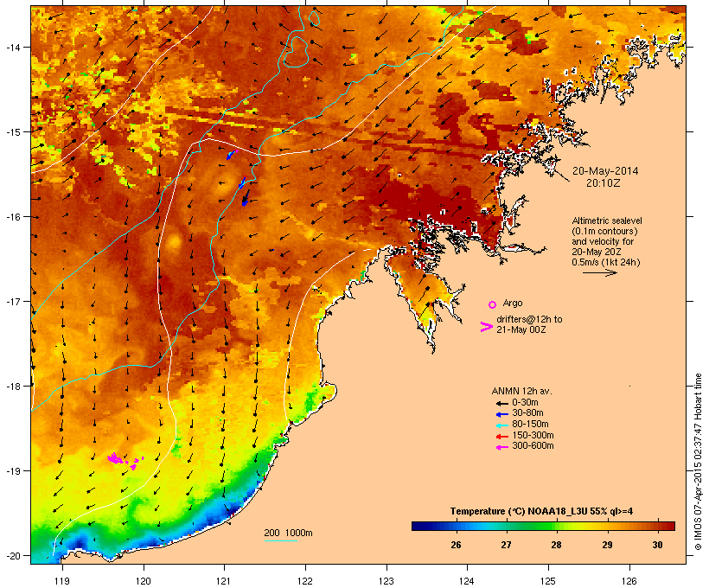
Task: Click the cyan 80-150m legend arrow
Action: [501, 425]
